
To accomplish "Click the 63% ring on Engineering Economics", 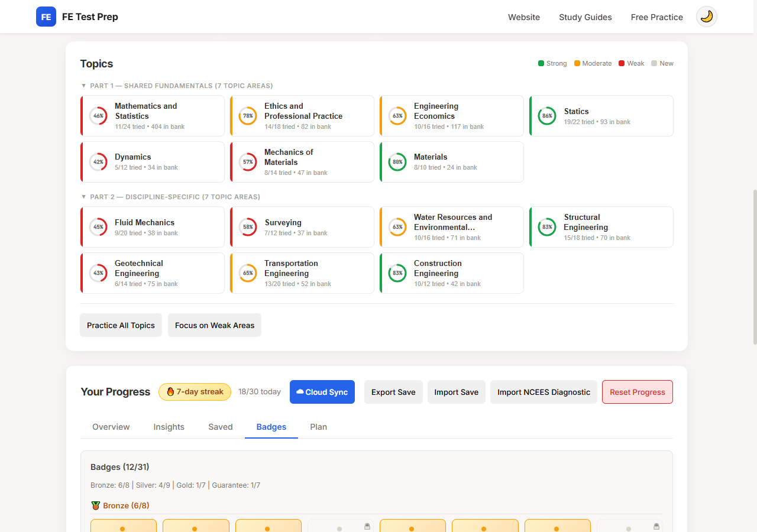I will 397,116.
